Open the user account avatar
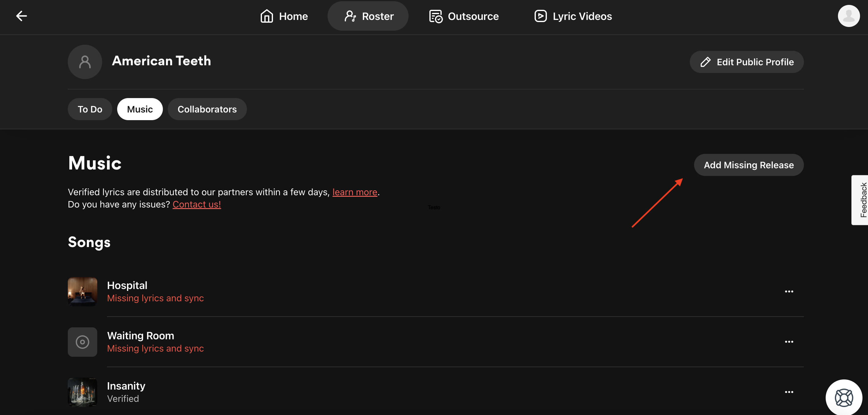The height and width of the screenshot is (415, 868). (x=848, y=16)
